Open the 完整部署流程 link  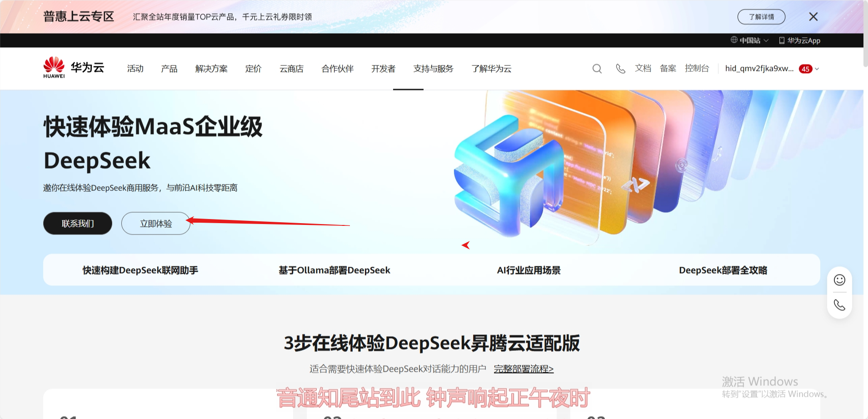(524, 369)
